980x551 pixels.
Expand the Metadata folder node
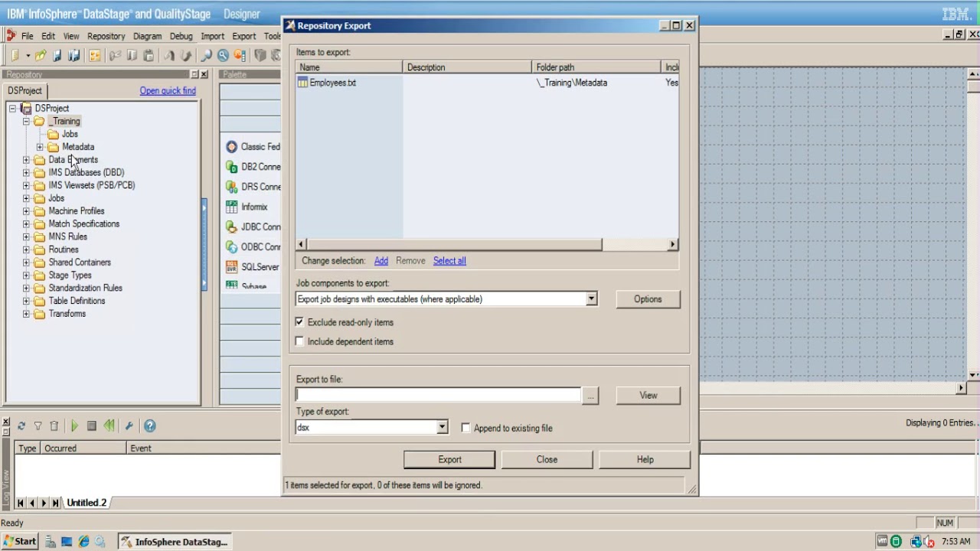tap(40, 147)
